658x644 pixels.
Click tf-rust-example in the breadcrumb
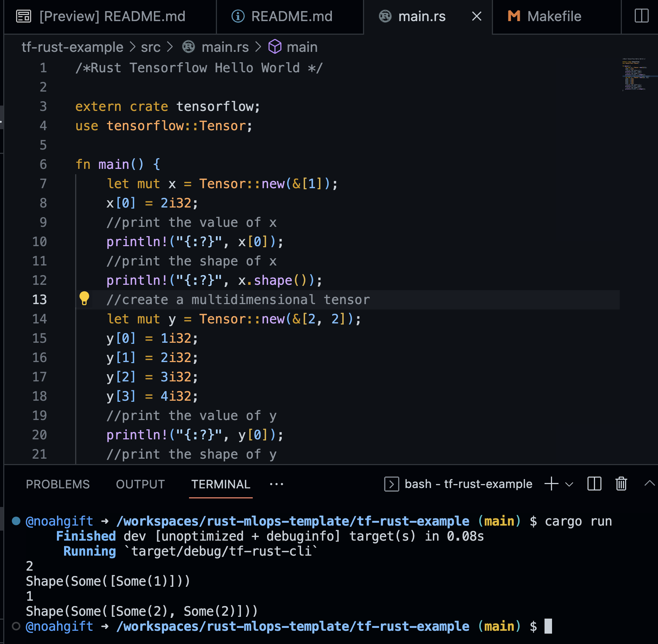pos(72,47)
